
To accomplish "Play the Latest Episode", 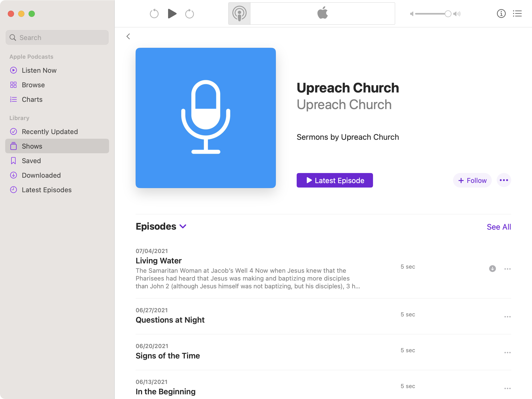I will [335, 180].
